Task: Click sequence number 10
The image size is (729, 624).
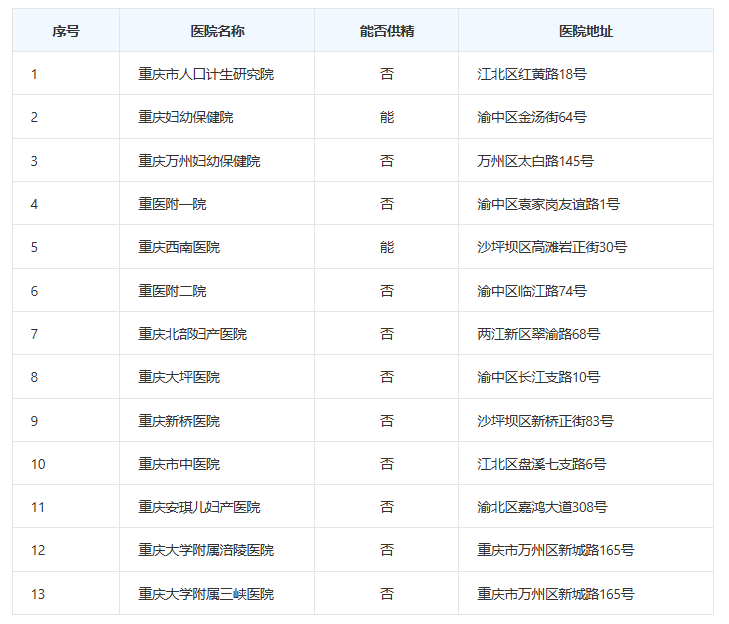Action: tap(38, 464)
